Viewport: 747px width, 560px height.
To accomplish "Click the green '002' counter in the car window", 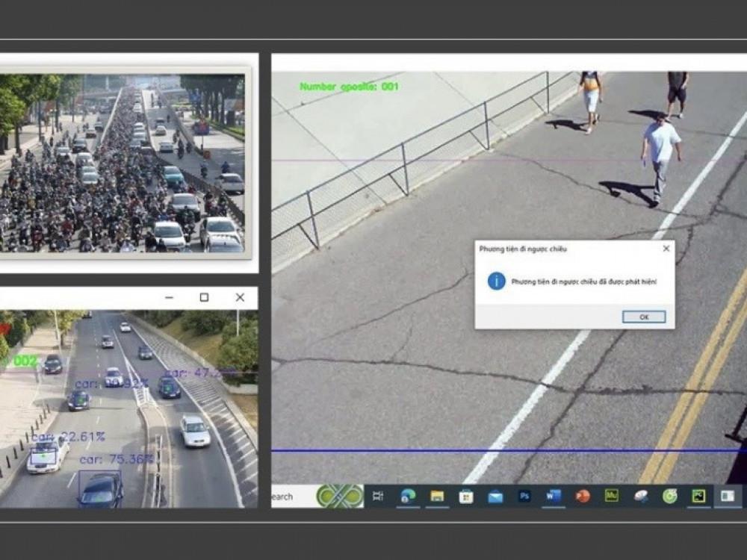I will point(25,361).
